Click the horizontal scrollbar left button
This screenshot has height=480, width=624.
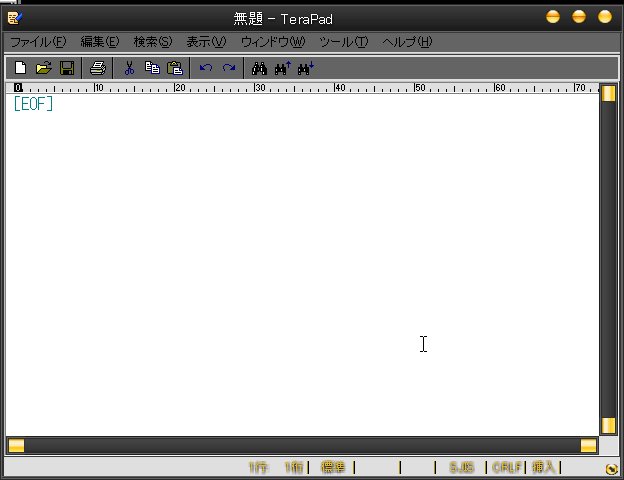(x=16, y=446)
